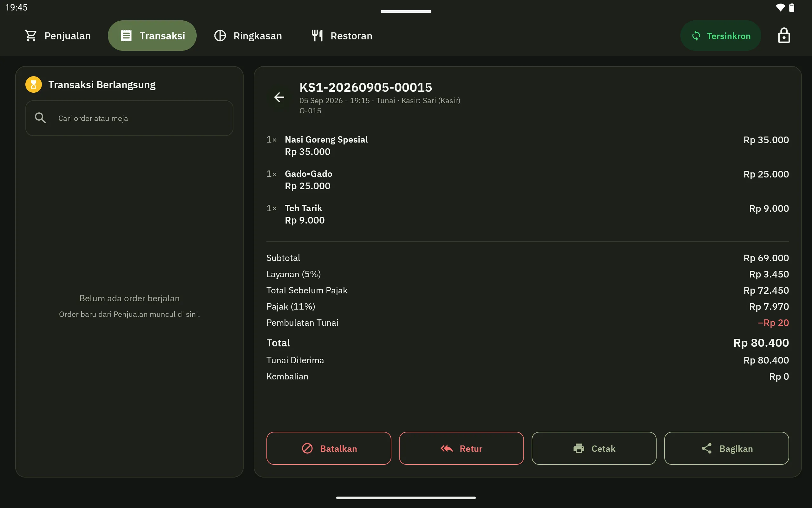Click the Wi-Fi icon in status bar
The image size is (812, 508).
pyautogui.click(x=781, y=7)
